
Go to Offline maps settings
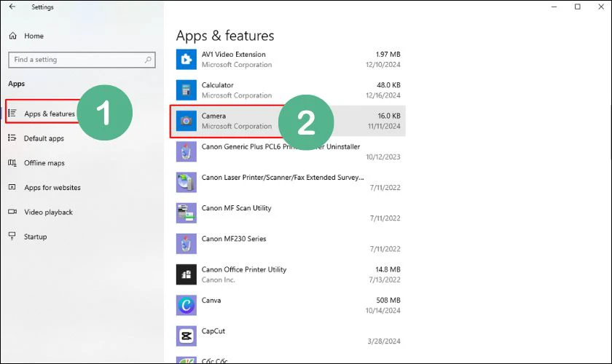point(44,162)
